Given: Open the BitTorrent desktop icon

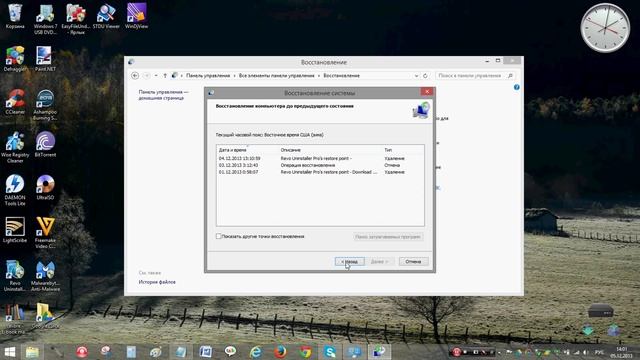Looking at the screenshot, I should 45,145.
